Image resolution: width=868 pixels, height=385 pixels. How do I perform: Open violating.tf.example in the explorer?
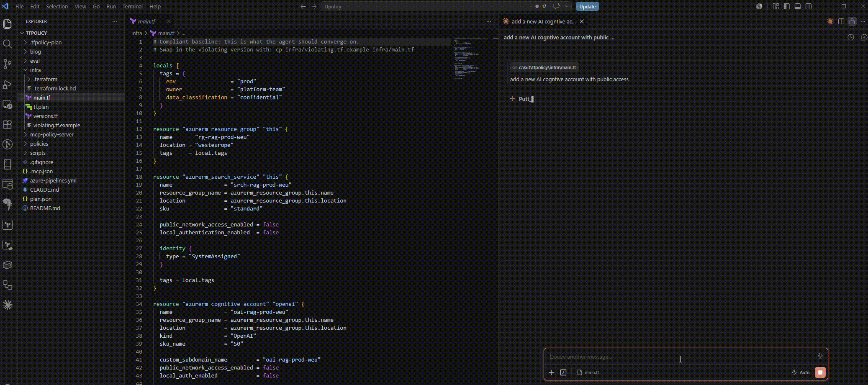pos(56,125)
